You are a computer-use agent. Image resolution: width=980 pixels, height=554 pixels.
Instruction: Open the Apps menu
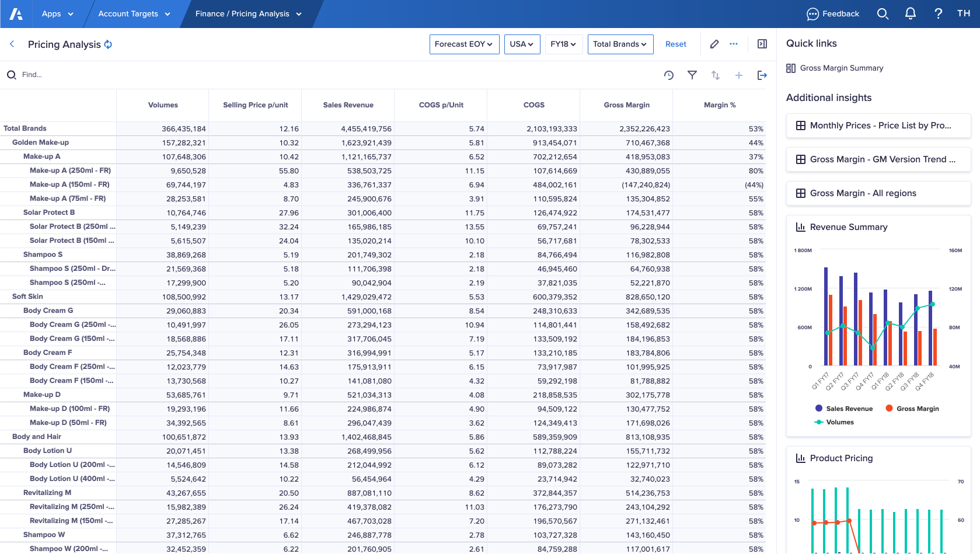[x=57, y=14]
